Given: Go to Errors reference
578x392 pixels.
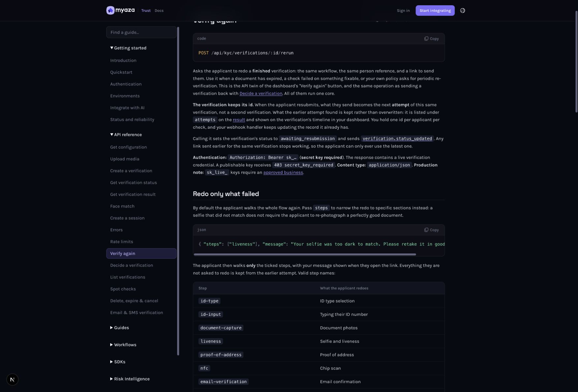Looking at the screenshot, I should coord(116,230).
